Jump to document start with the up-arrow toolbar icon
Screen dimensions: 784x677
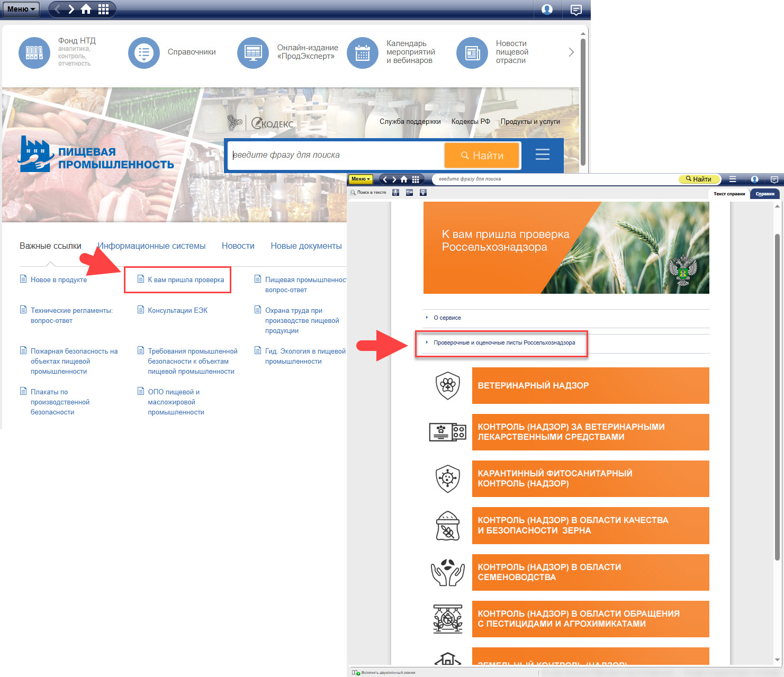(395, 193)
